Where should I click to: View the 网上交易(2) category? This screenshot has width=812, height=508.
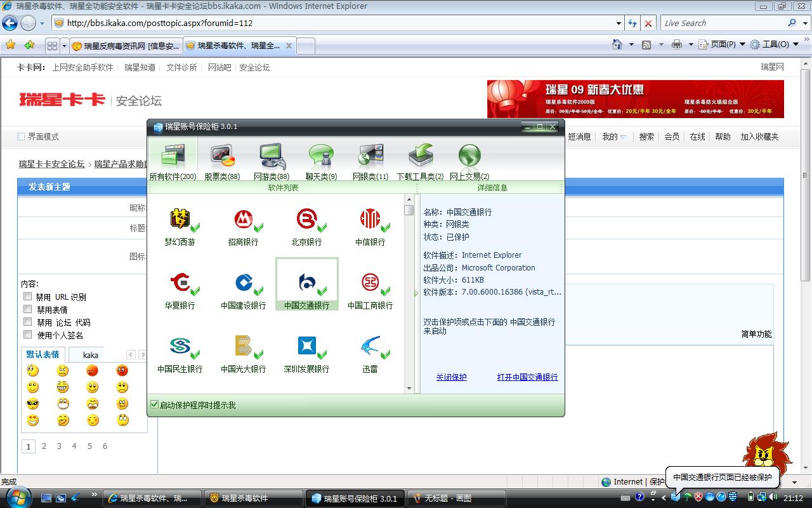point(469,162)
